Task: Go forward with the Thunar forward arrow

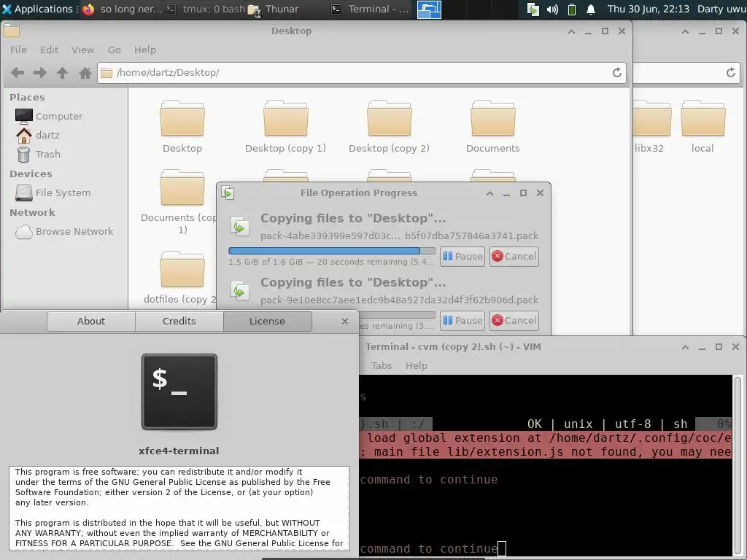Action: click(40, 72)
